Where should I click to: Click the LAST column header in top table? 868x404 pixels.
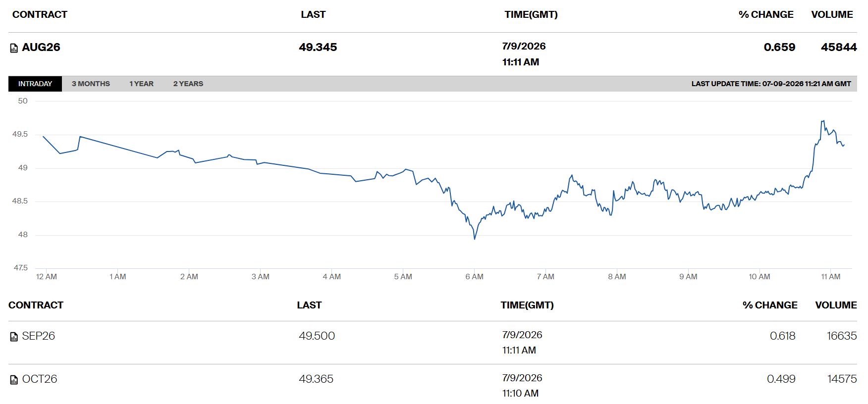click(x=313, y=14)
